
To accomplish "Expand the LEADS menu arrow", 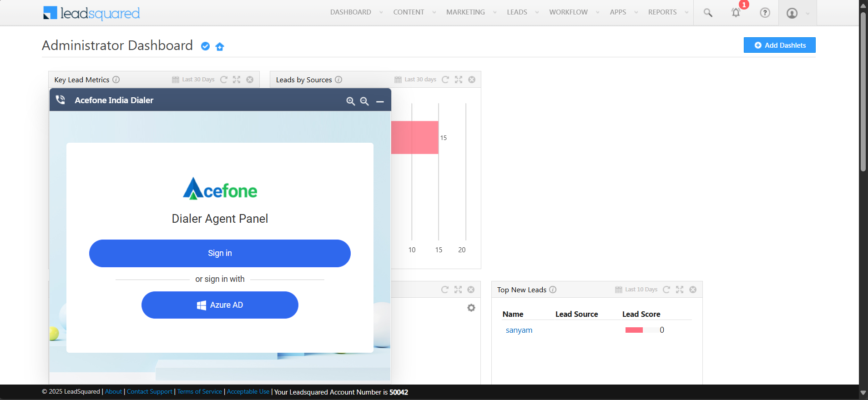I will [537, 13].
